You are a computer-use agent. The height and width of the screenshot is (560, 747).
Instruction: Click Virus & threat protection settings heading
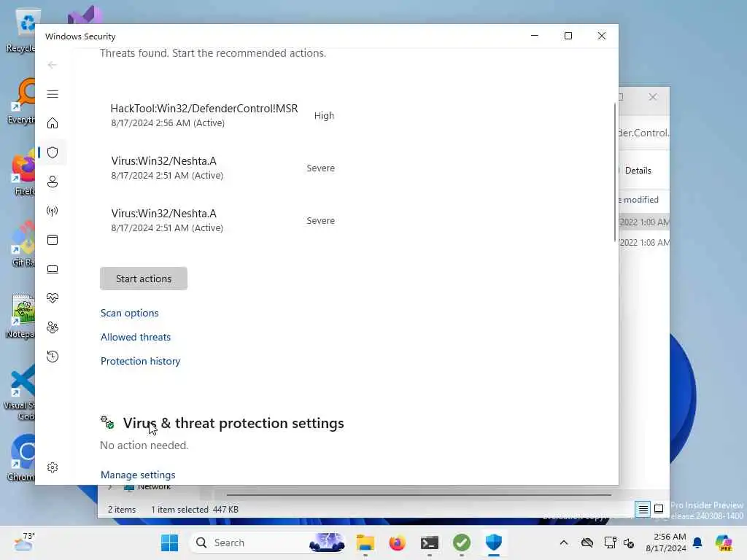coord(233,423)
